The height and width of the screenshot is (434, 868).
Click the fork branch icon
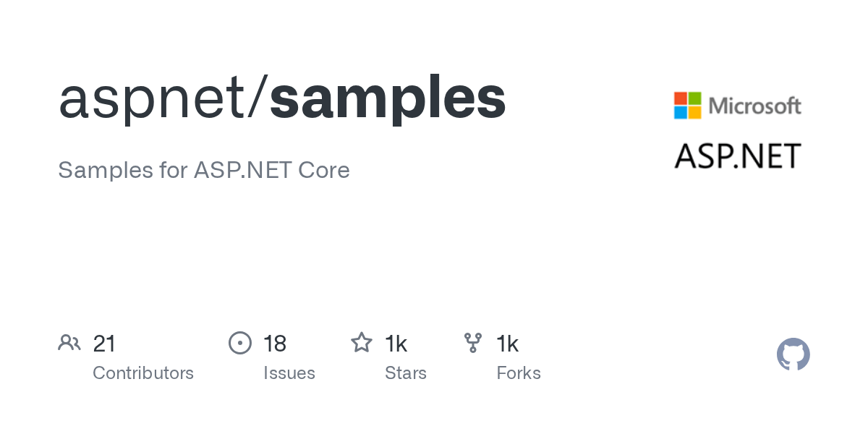tap(473, 343)
